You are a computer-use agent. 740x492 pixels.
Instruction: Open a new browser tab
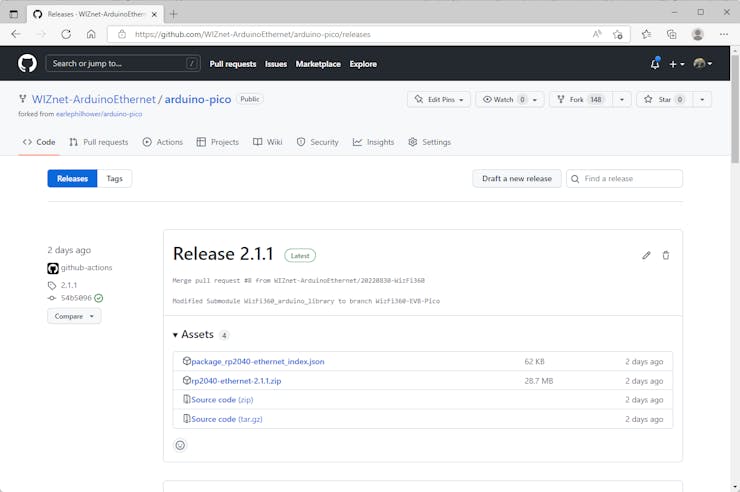(x=174, y=14)
